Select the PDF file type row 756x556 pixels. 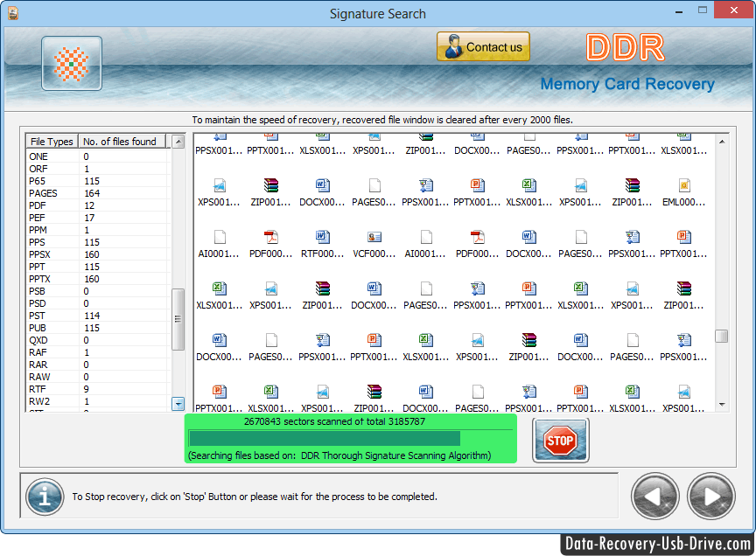pos(98,205)
